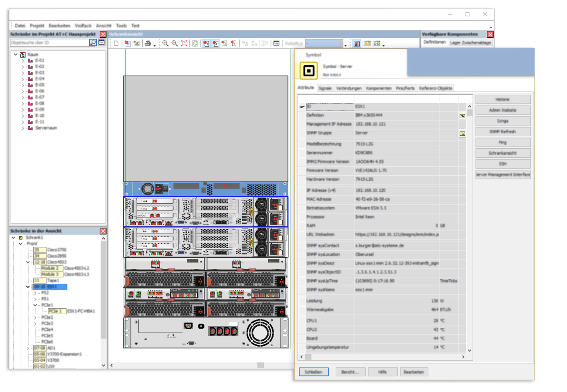Image resolution: width=567 pixels, height=392 pixels.
Task: Click the fit-to-window zoom icon
Action: click(184, 44)
